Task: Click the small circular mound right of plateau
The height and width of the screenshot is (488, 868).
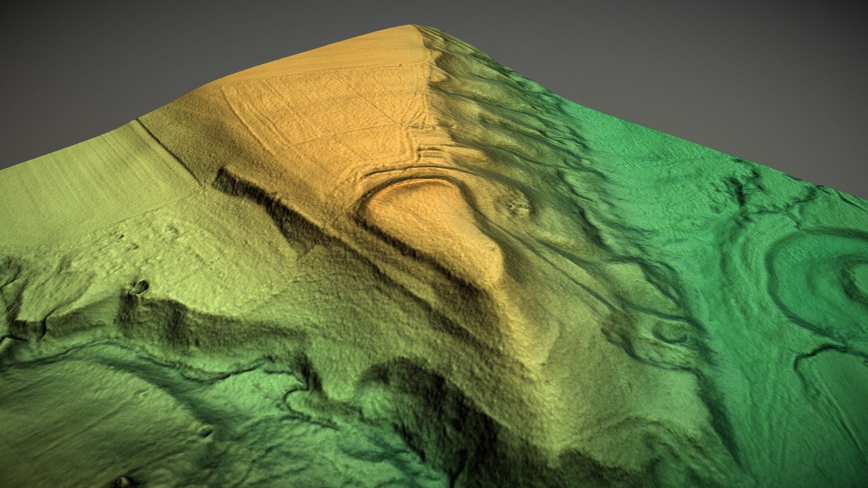Action: (x=515, y=202)
